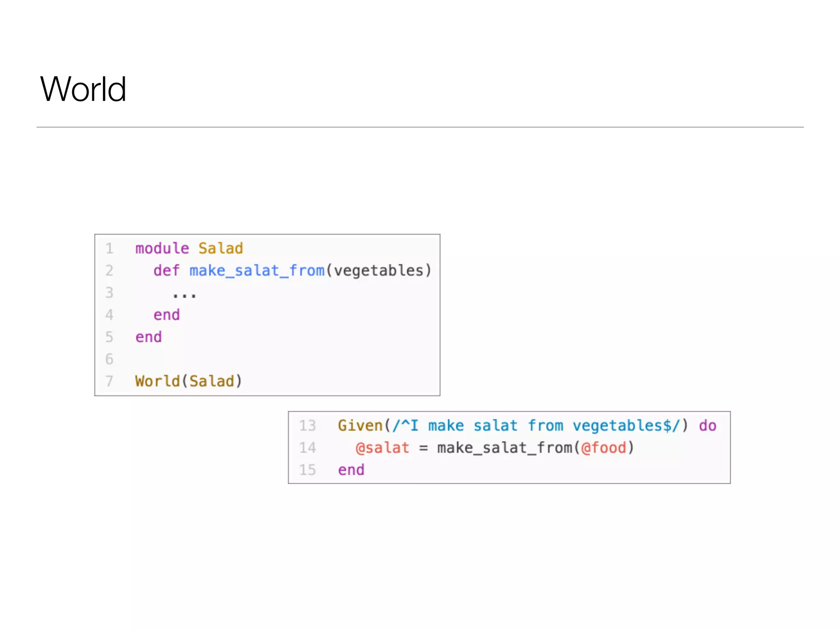Click the '(vegetables)' parameter text
This screenshot has height=630, width=840.
click(379, 271)
